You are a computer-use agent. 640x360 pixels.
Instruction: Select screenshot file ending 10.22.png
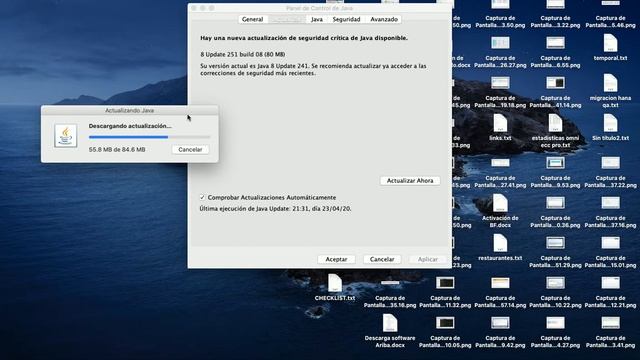click(555, 283)
